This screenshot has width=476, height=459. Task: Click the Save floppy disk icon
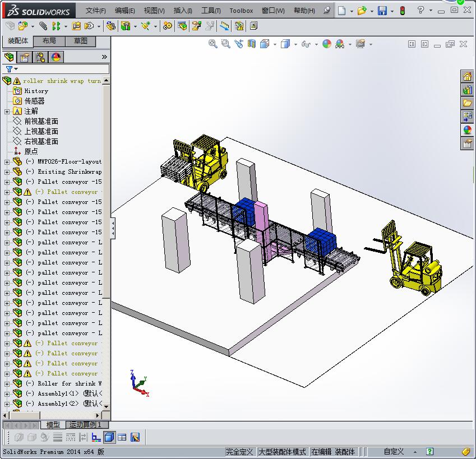pyautogui.click(x=382, y=11)
